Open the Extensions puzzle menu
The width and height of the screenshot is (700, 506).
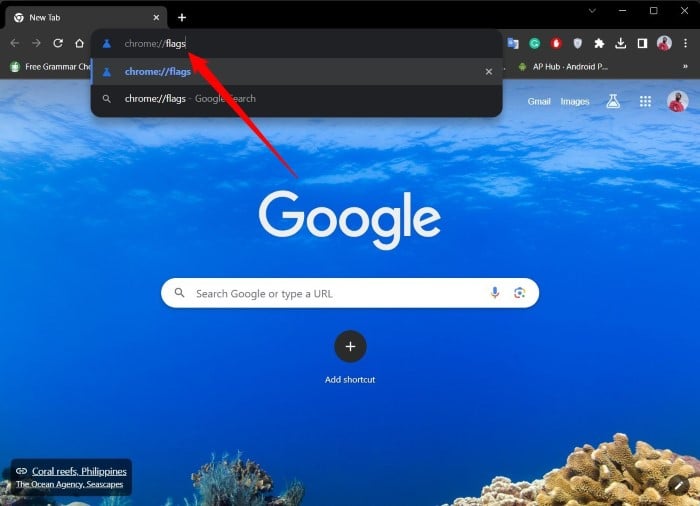599,43
